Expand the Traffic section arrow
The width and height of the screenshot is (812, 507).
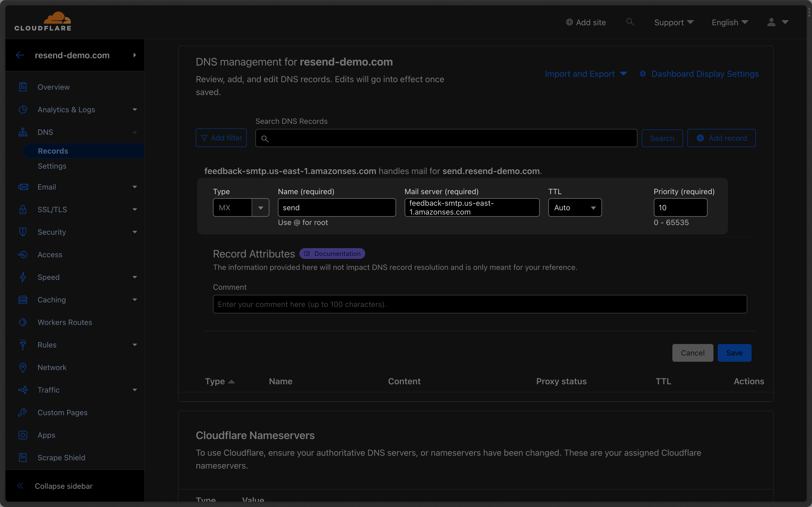pyautogui.click(x=135, y=390)
